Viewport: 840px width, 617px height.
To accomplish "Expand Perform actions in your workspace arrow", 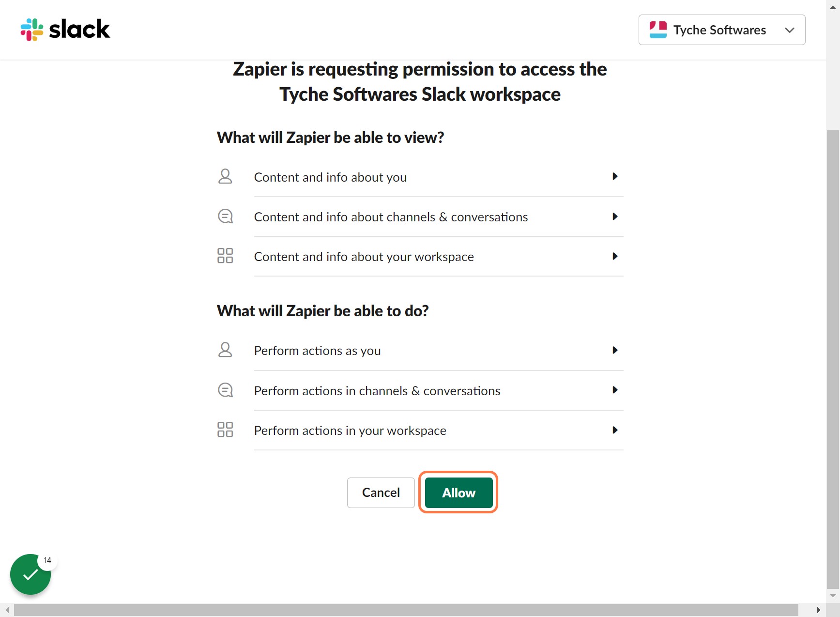I will pyautogui.click(x=615, y=430).
